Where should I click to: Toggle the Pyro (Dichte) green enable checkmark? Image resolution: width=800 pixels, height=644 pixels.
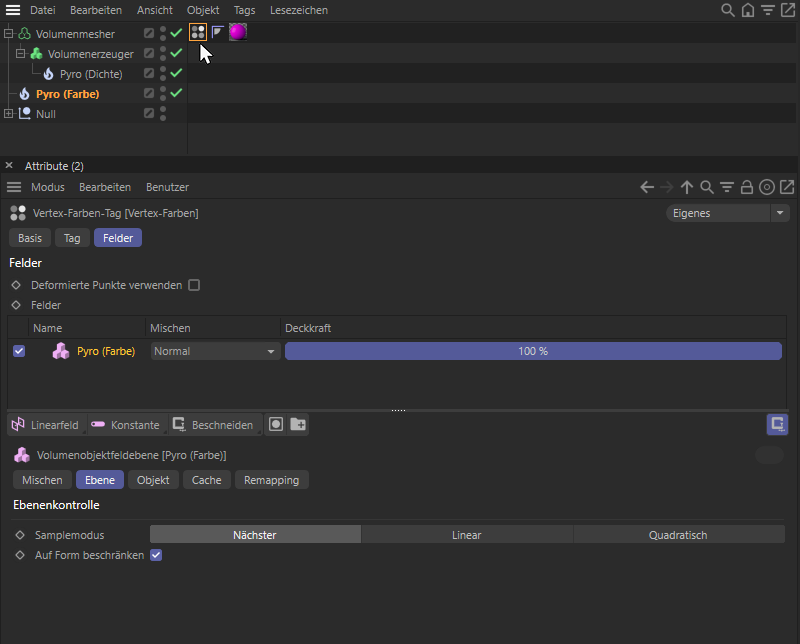pyautogui.click(x=176, y=73)
